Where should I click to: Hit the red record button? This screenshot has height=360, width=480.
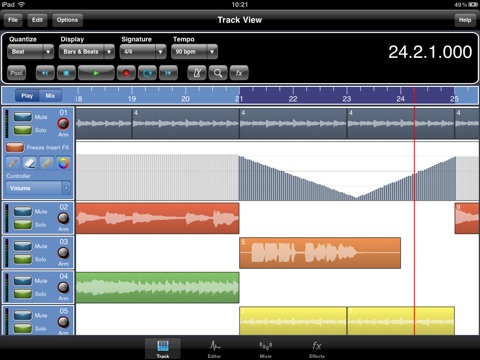click(126, 73)
